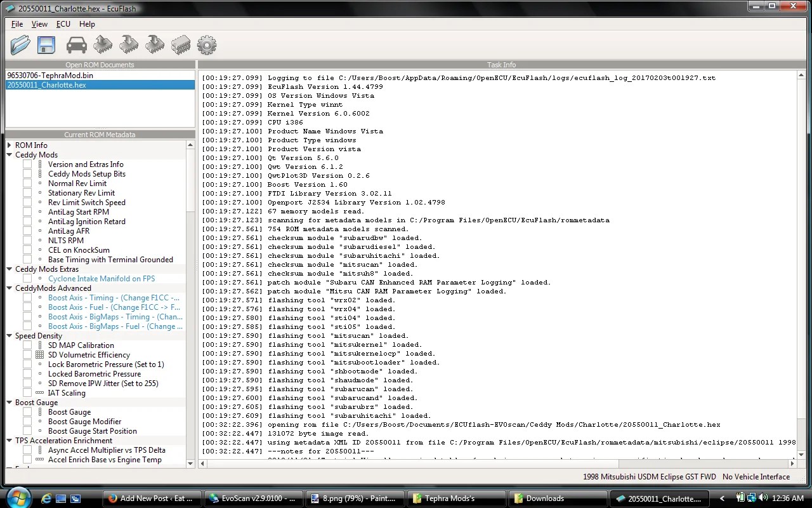Select the Boost Gauge Start Position item
The width and height of the screenshot is (812, 508).
tap(93, 431)
